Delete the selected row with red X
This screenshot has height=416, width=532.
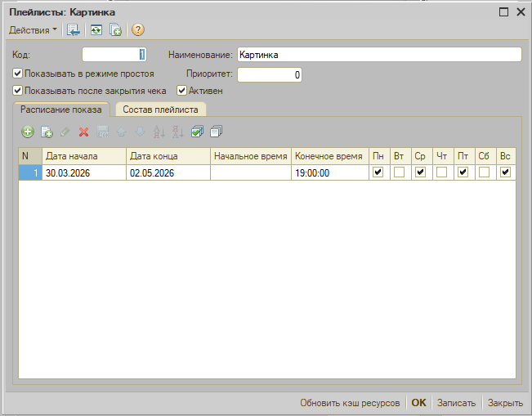[83, 132]
